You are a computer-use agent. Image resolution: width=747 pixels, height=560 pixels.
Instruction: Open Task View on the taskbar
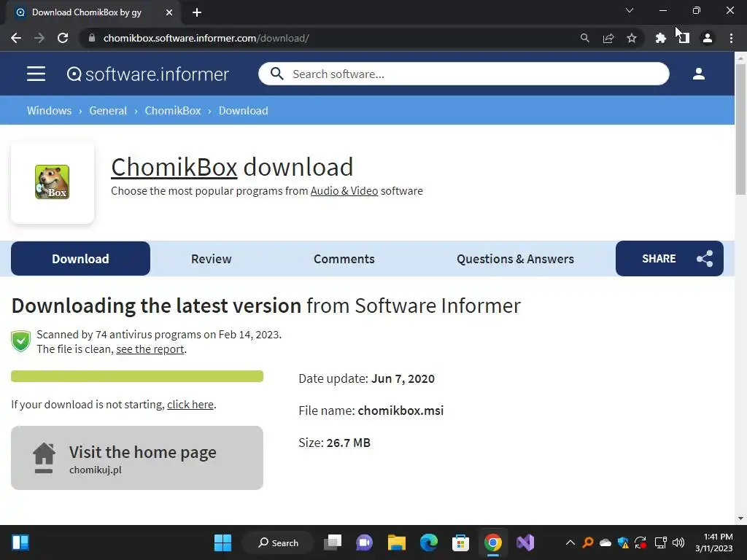pos(333,542)
